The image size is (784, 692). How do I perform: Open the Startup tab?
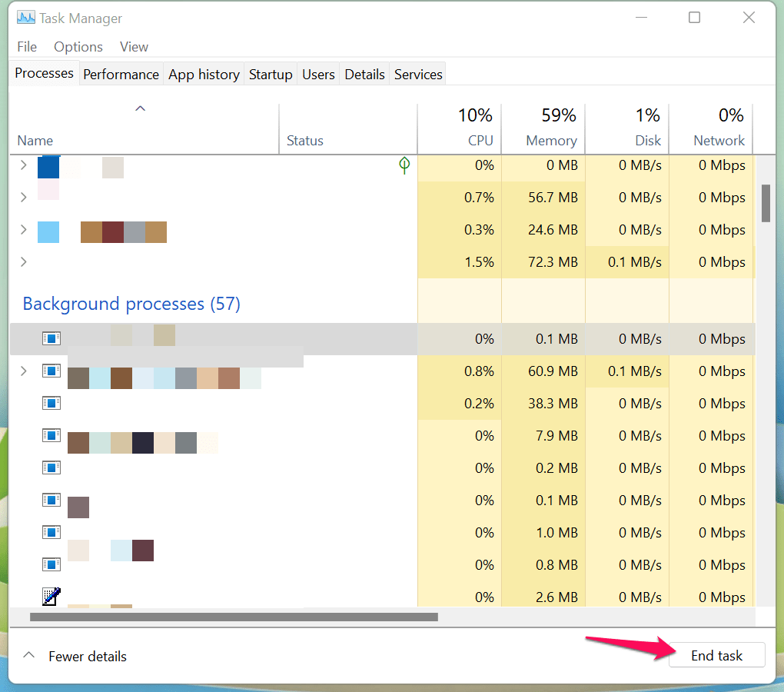(x=271, y=75)
